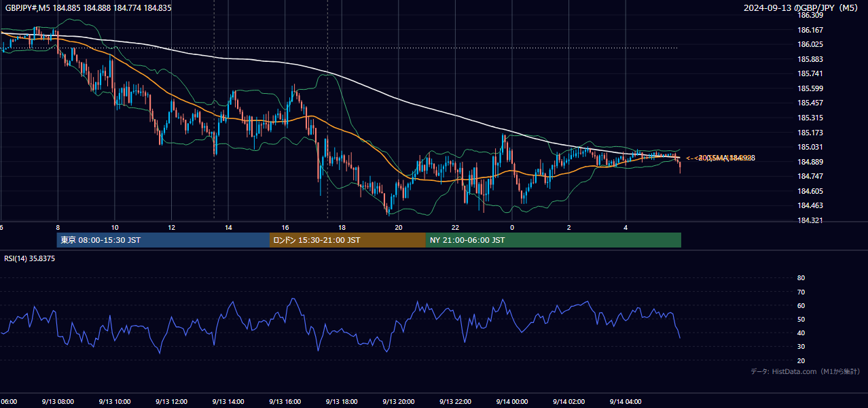This screenshot has height=408, width=868.
Task: Click RSI axis level 80
Action: [x=801, y=278]
